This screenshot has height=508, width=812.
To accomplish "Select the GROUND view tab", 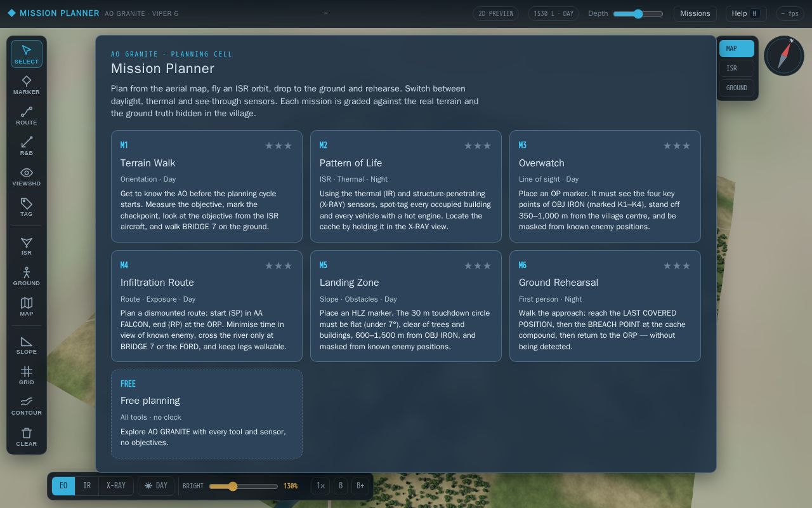I will 737,88.
